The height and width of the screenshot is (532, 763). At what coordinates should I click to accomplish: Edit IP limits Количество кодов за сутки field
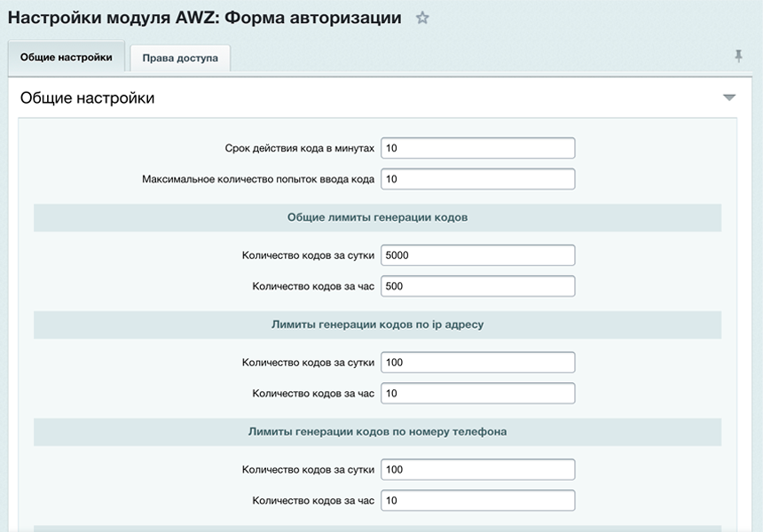477,363
